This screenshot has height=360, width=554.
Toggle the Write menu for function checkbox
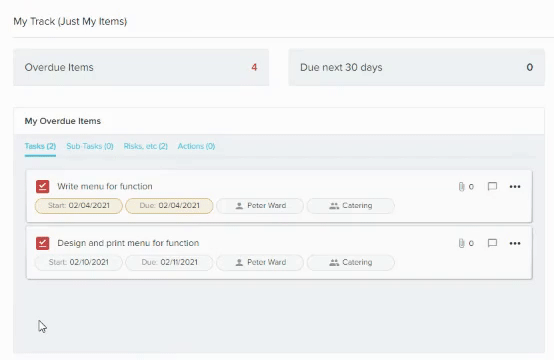42,187
